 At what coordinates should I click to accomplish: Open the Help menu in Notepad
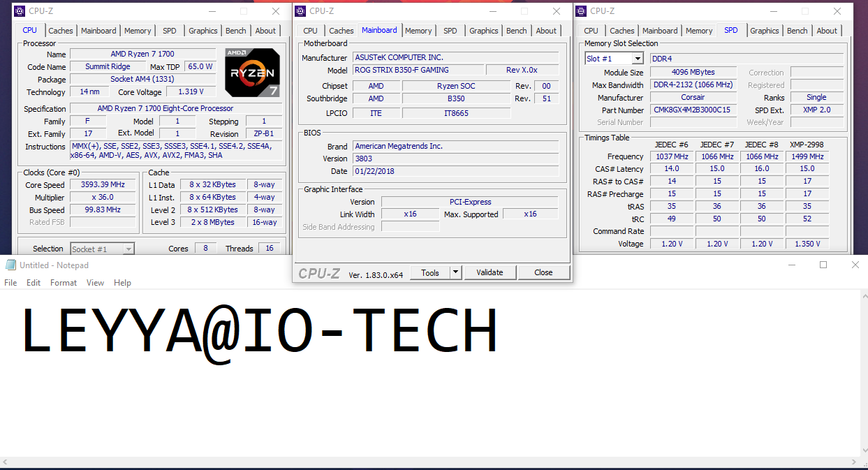click(122, 283)
